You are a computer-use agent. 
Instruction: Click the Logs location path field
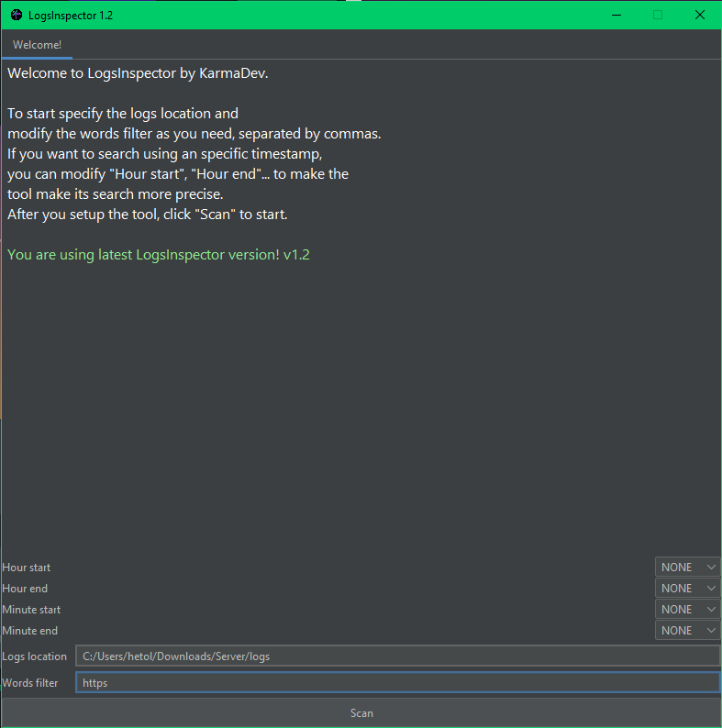[397, 656]
